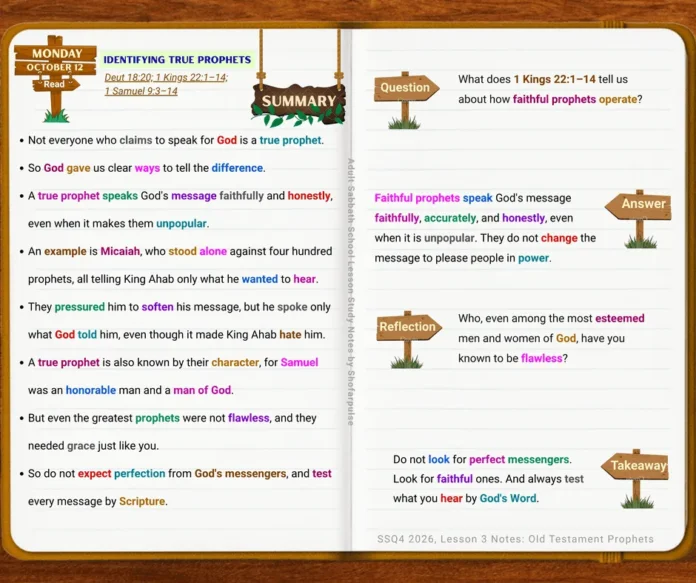This screenshot has width=696, height=583.
Task: Click the name "Samuel" in the summary
Action: click(x=299, y=362)
